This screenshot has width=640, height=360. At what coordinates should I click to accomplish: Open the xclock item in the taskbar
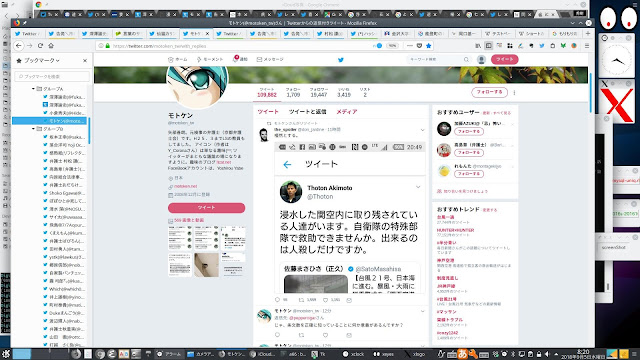pos(353,354)
